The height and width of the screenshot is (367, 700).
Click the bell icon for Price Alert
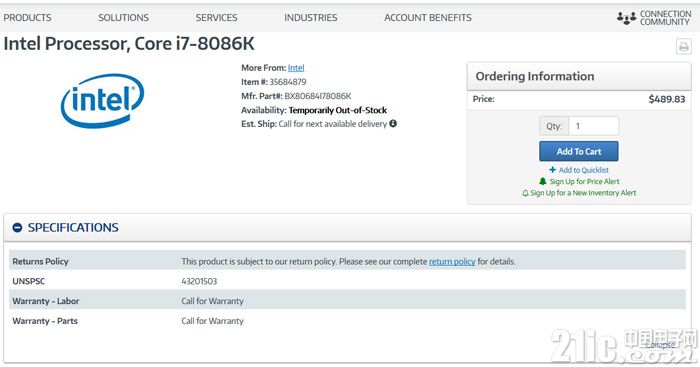542,181
